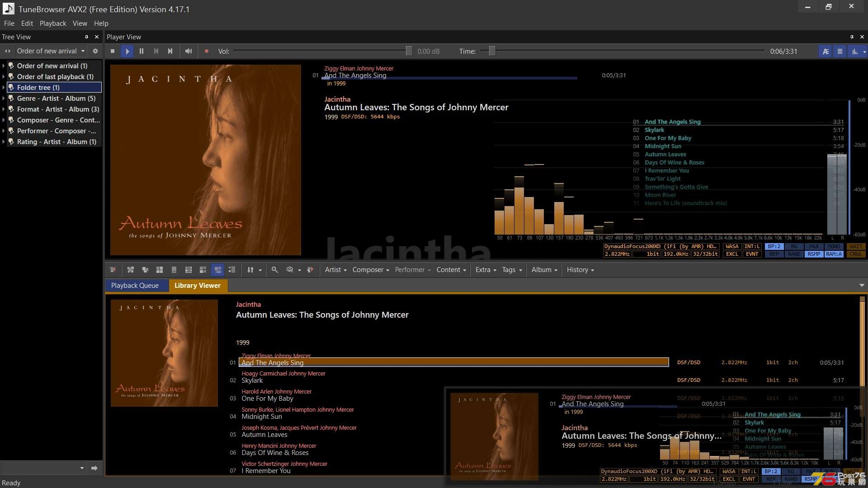Click the play button to start playback
The width and height of the screenshot is (868, 488).
click(127, 51)
